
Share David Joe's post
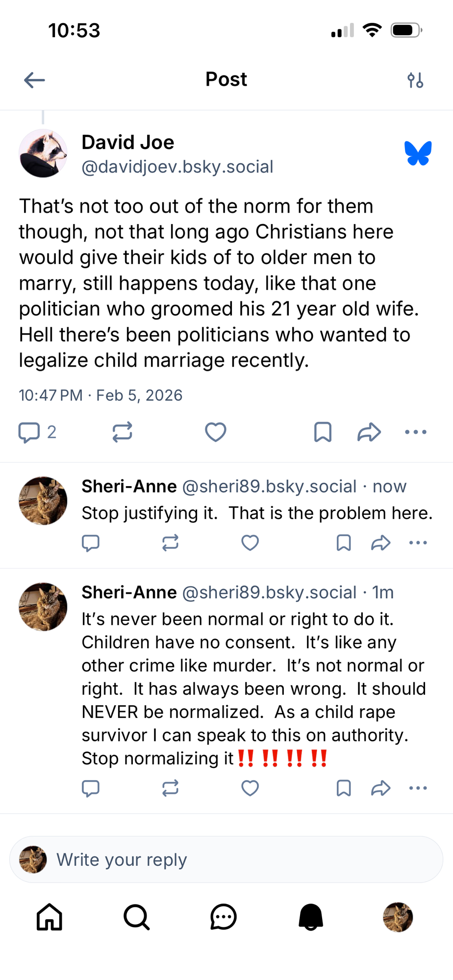point(369,432)
